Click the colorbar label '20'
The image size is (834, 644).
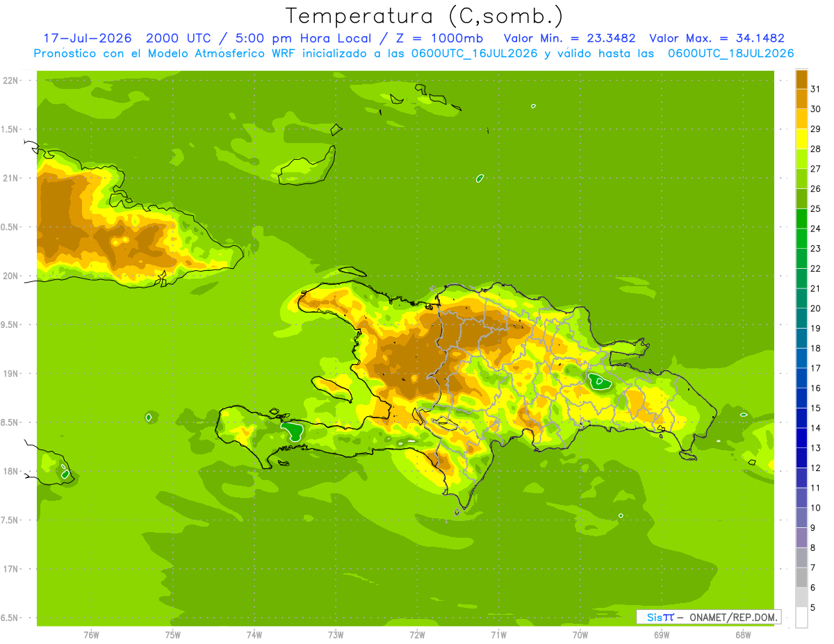(815, 308)
